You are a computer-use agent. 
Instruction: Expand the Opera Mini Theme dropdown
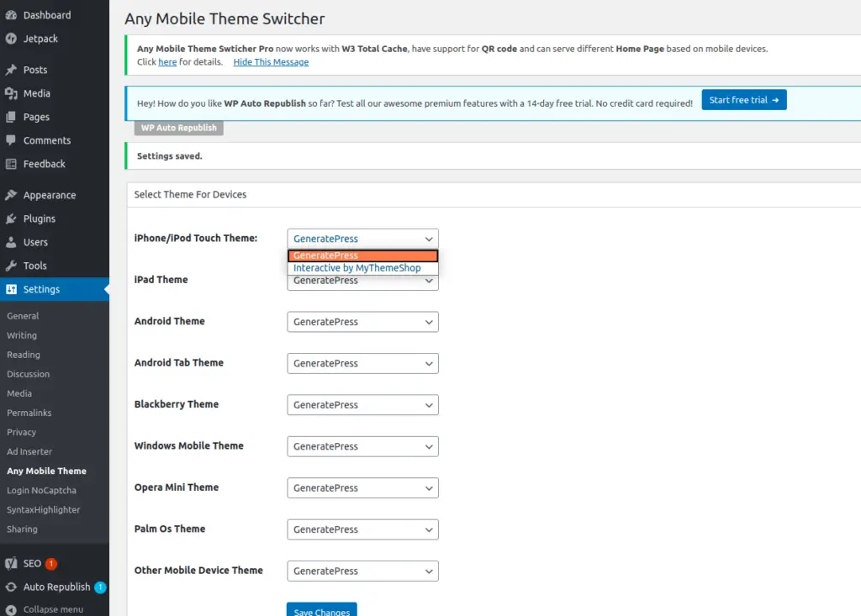[x=362, y=487]
